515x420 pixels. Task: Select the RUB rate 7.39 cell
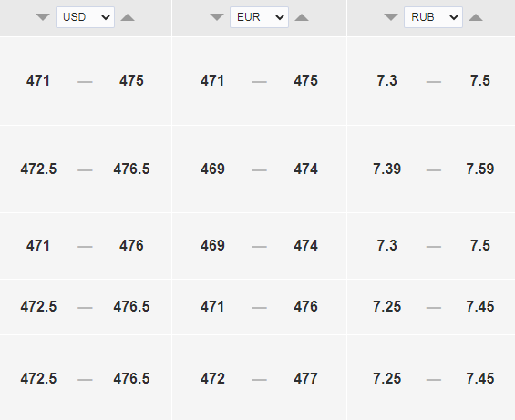(x=386, y=169)
